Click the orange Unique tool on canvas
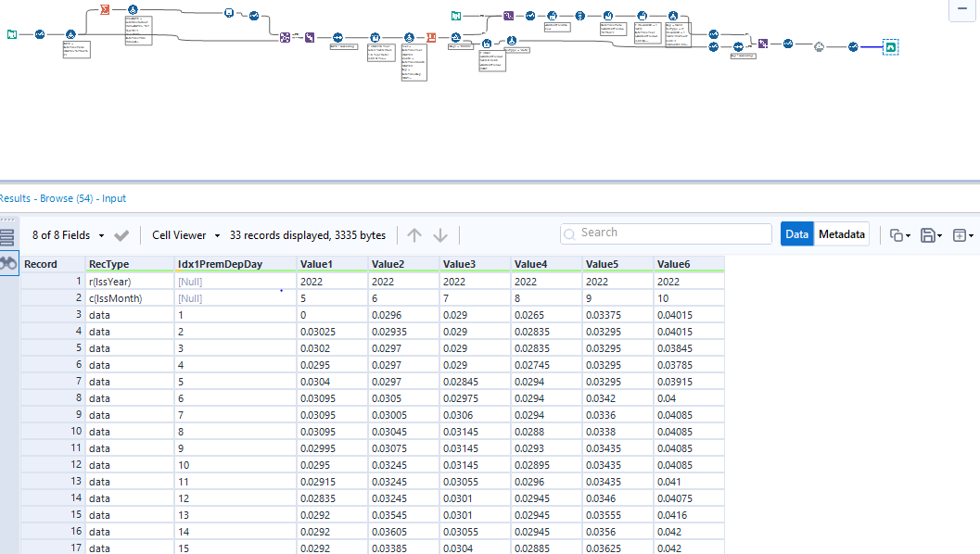 [431, 37]
